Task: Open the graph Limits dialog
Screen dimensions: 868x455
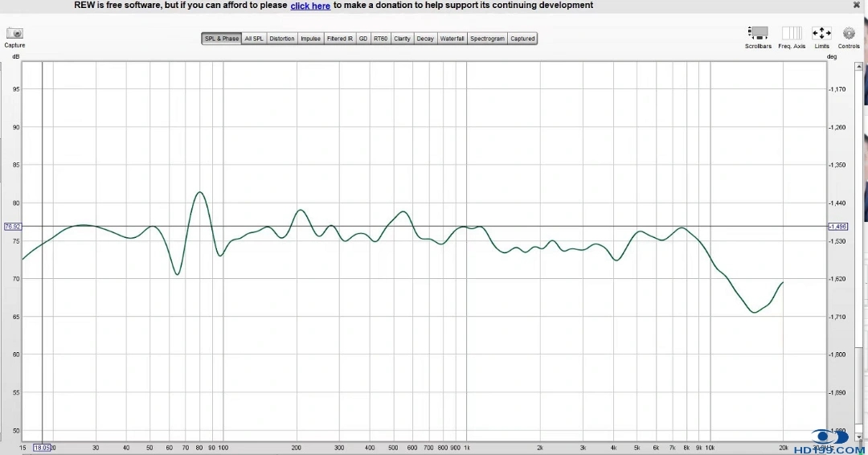Action: (821, 33)
